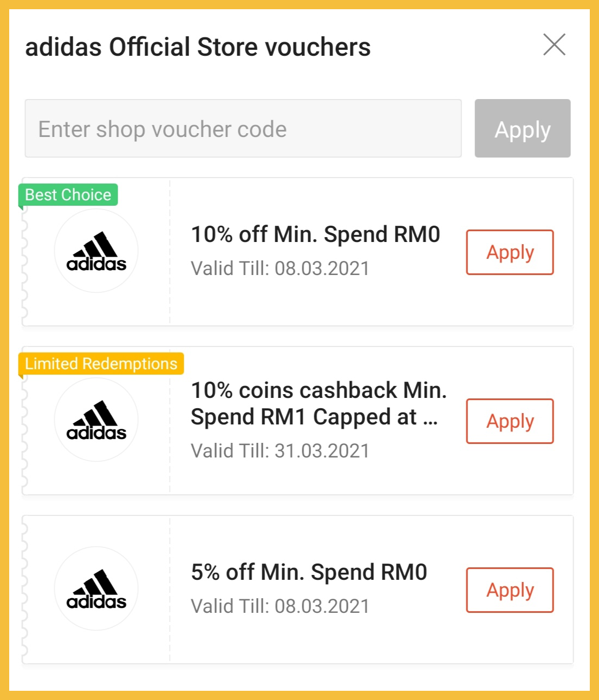
Task: Click adidas logo on 5% off voucher
Action: coord(96,589)
